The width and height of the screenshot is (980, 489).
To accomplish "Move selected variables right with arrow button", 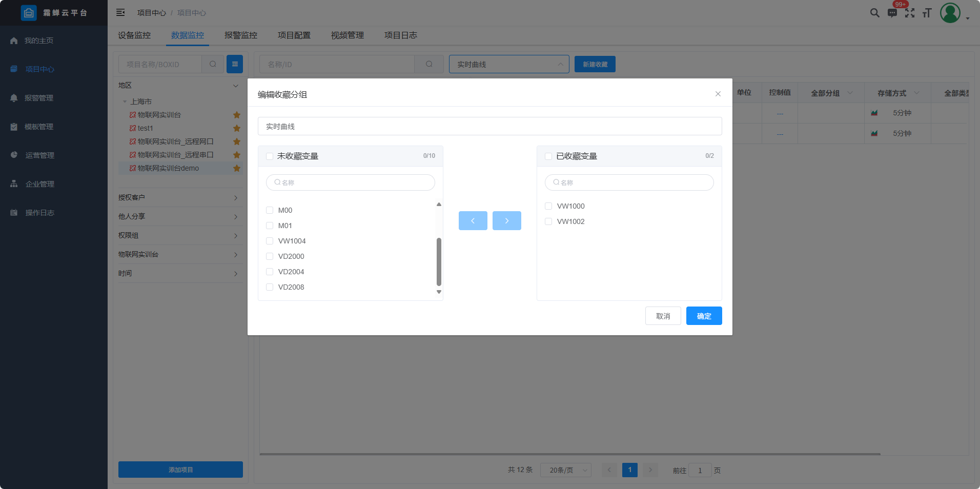I will 506,220.
